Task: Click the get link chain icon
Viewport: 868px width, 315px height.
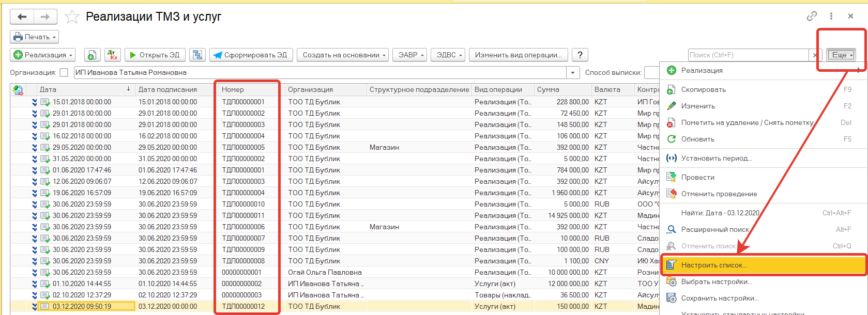Action: click(x=812, y=17)
